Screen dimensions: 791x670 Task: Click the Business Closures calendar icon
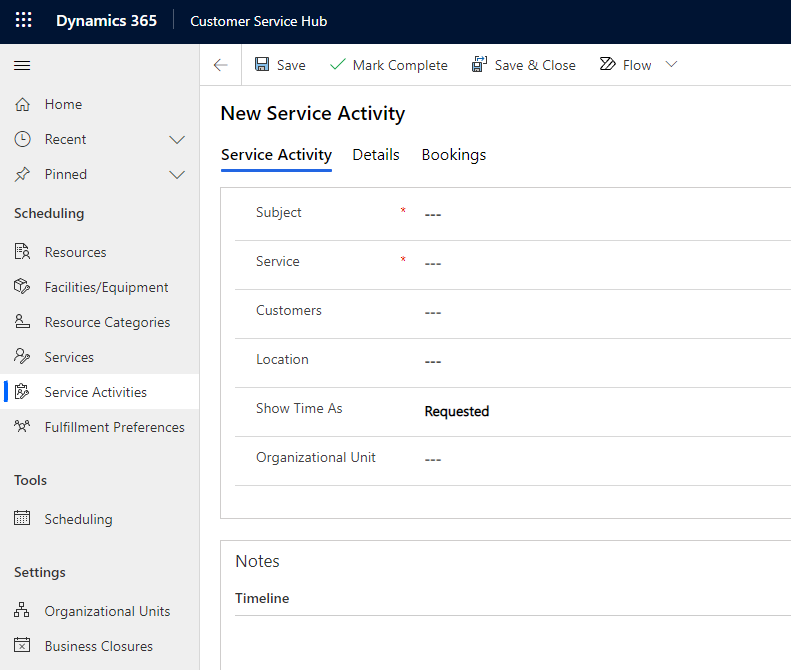22,645
